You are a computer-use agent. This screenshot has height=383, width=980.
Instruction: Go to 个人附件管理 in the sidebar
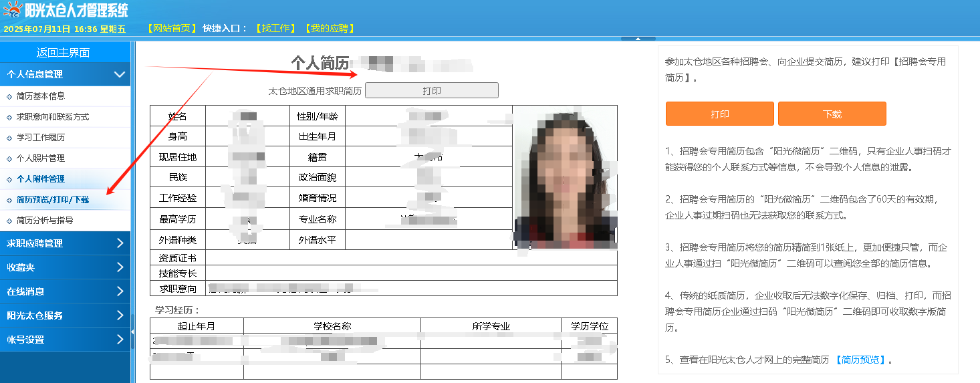coord(41,179)
